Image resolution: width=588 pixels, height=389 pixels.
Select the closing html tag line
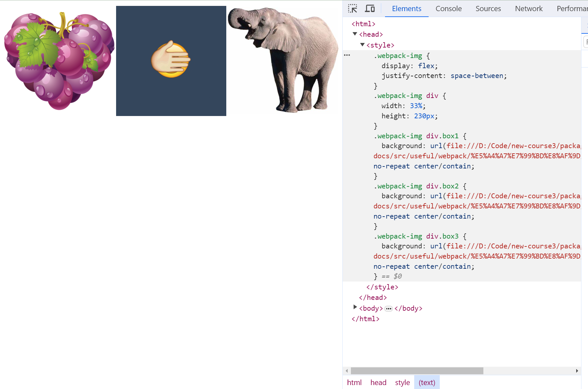pyautogui.click(x=365, y=319)
